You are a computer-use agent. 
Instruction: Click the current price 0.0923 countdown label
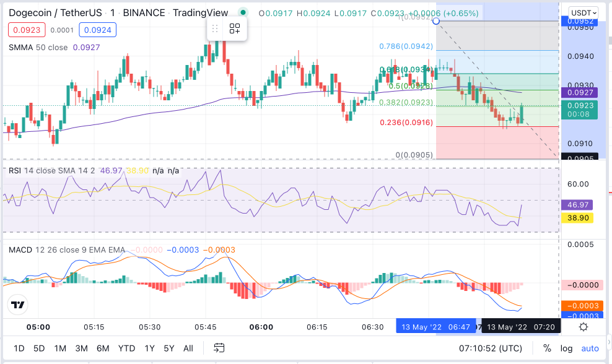coord(579,110)
